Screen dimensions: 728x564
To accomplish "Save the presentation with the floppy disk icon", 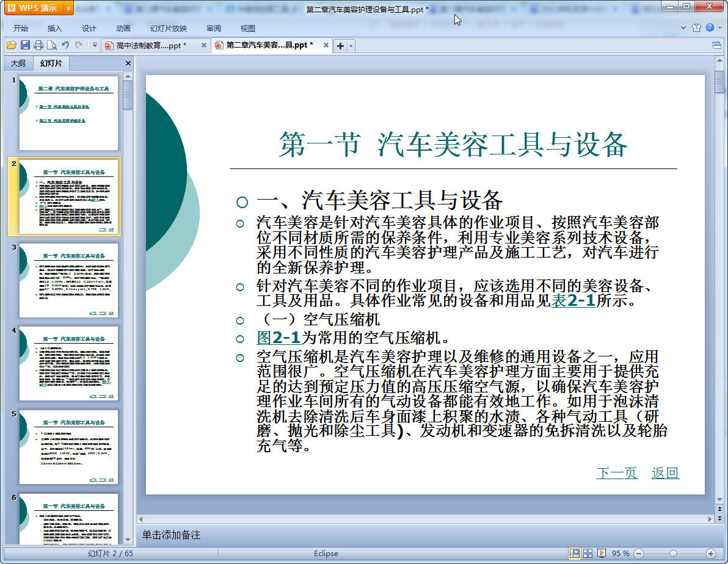I will [25, 45].
